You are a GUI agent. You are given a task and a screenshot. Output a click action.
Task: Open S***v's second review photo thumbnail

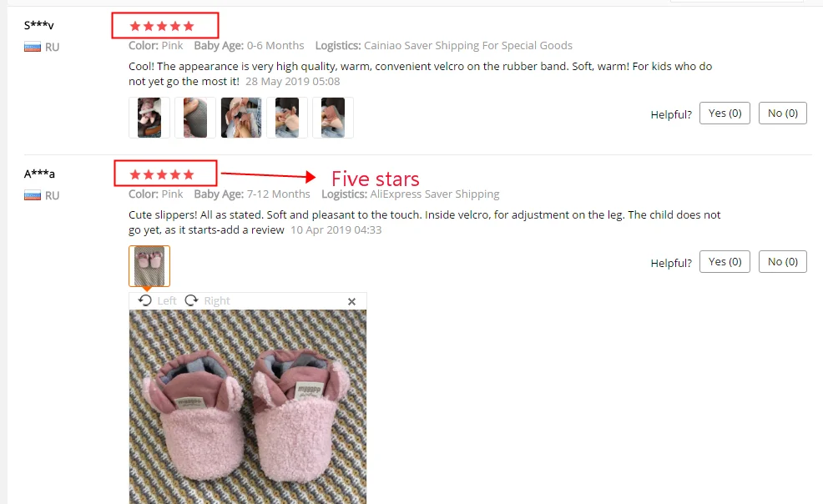(x=195, y=118)
